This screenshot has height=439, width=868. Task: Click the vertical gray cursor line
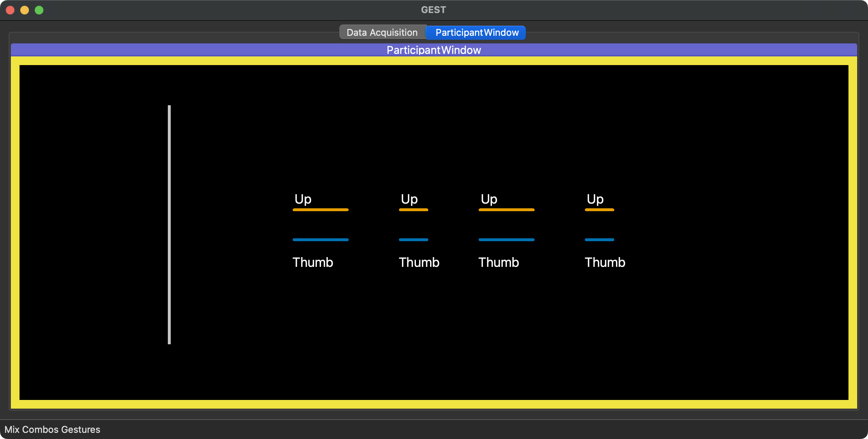click(x=169, y=224)
